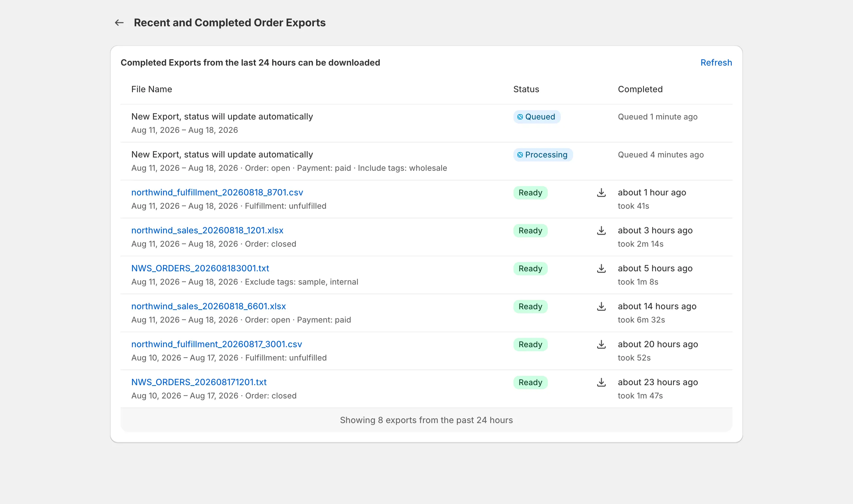Click 'Aug 11, 2026 – Aug 18, 2026 · Fulfillment: unfulfilled' description
Image resolution: width=853 pixels, height=504 pixels.
point(229,206)
